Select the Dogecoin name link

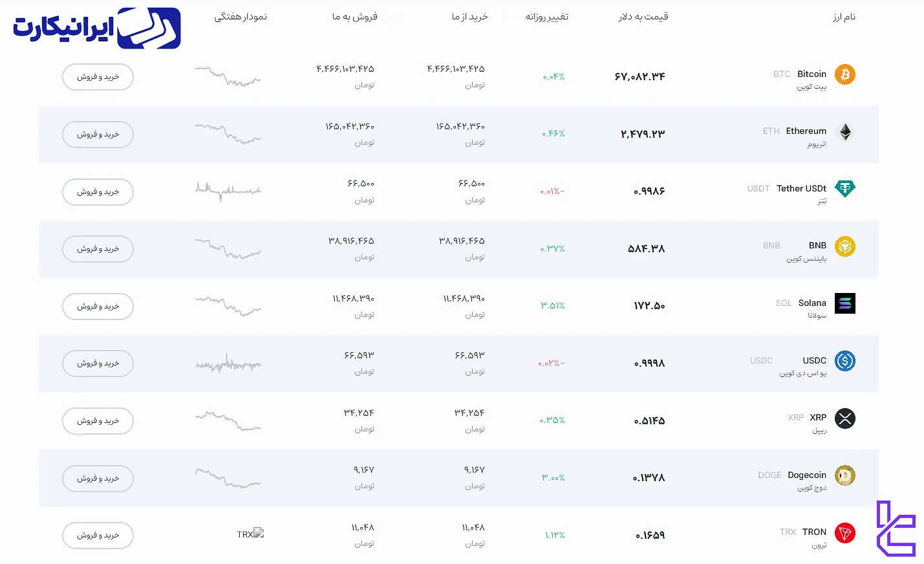[806, 475]
